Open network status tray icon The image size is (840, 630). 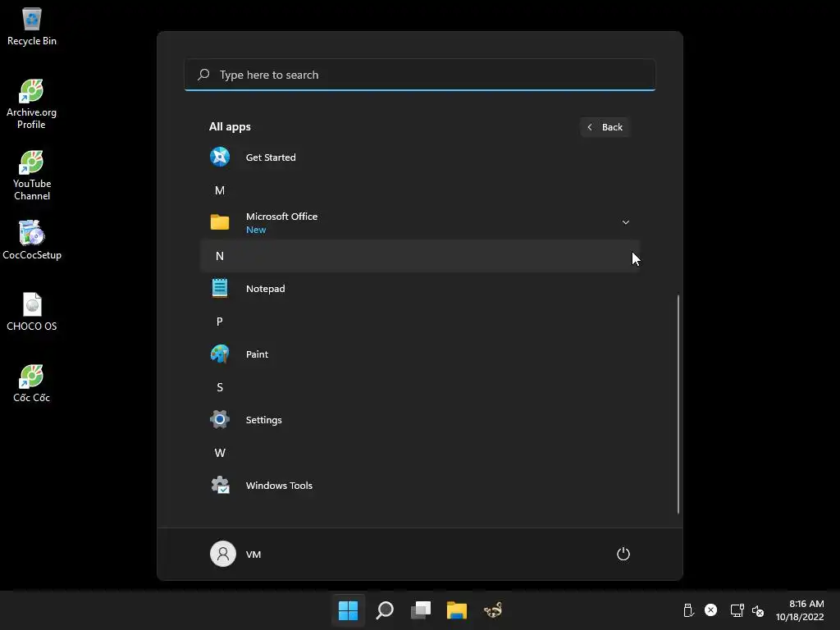[x=737, y=610]
